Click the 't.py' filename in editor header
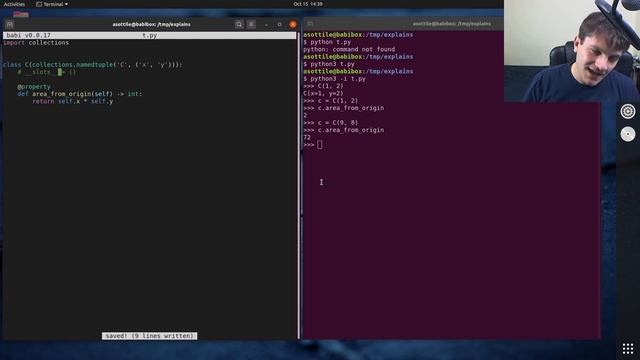640x360 pixels. click(x=149, y=36)
